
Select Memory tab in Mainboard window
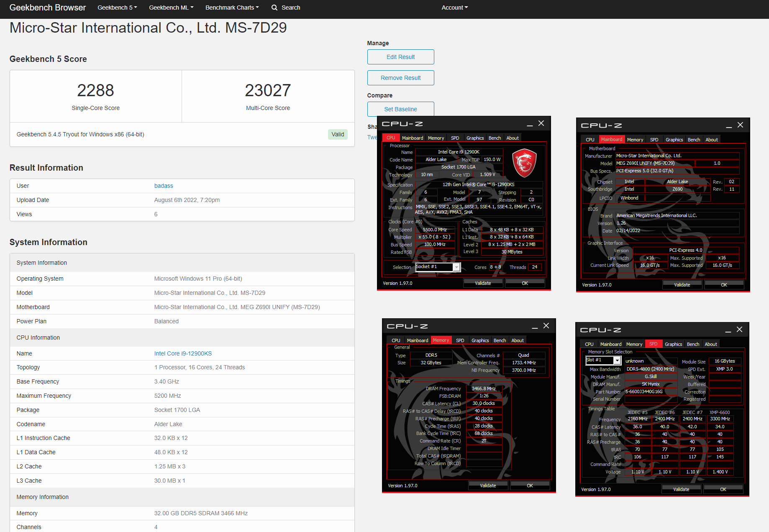point(635,140)
